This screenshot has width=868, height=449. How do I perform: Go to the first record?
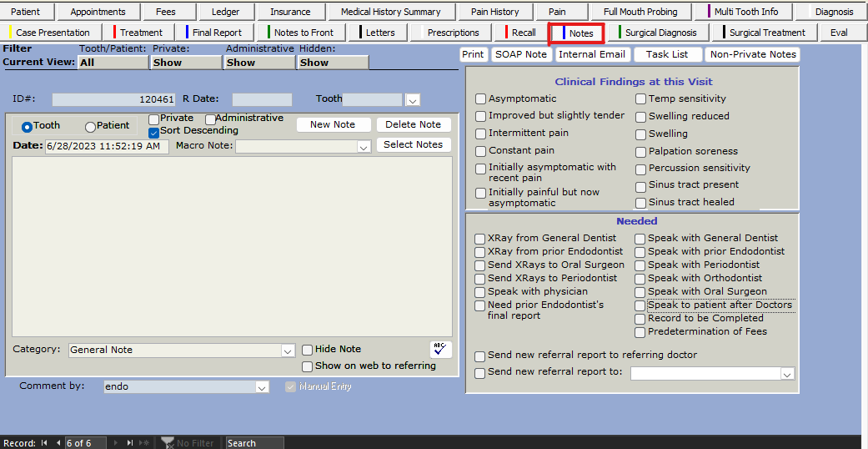click(44, 443)
